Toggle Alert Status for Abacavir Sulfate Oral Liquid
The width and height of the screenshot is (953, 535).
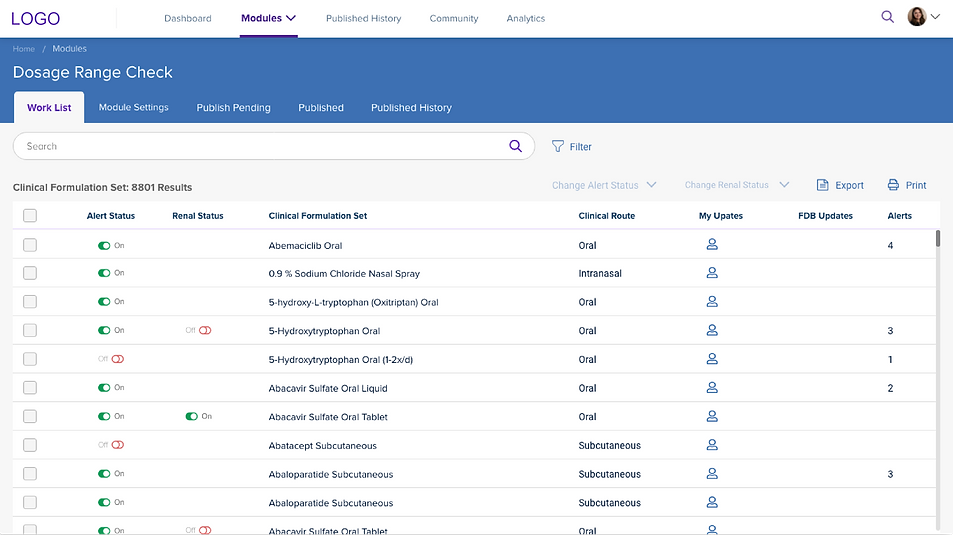pos(105,388)
